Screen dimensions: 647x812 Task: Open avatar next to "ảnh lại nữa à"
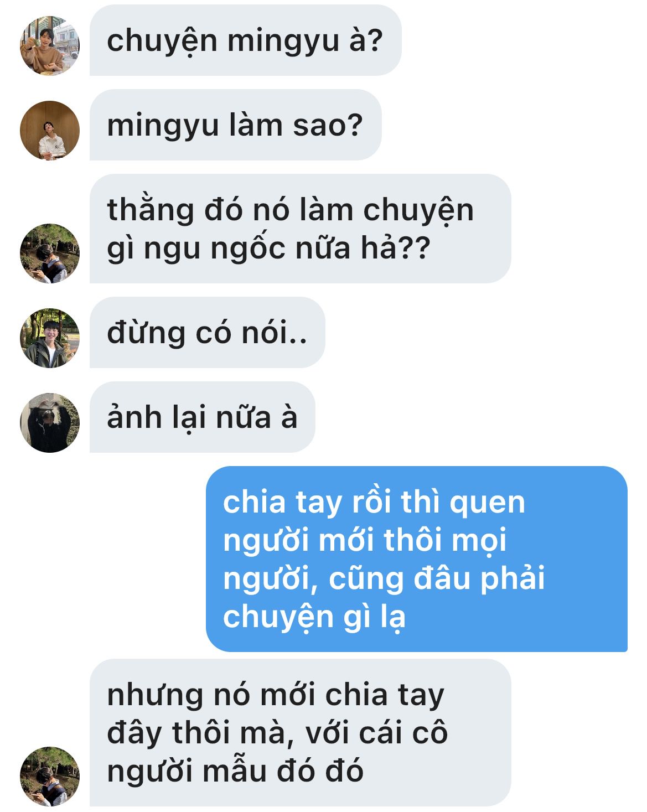[x=50, y=423]
